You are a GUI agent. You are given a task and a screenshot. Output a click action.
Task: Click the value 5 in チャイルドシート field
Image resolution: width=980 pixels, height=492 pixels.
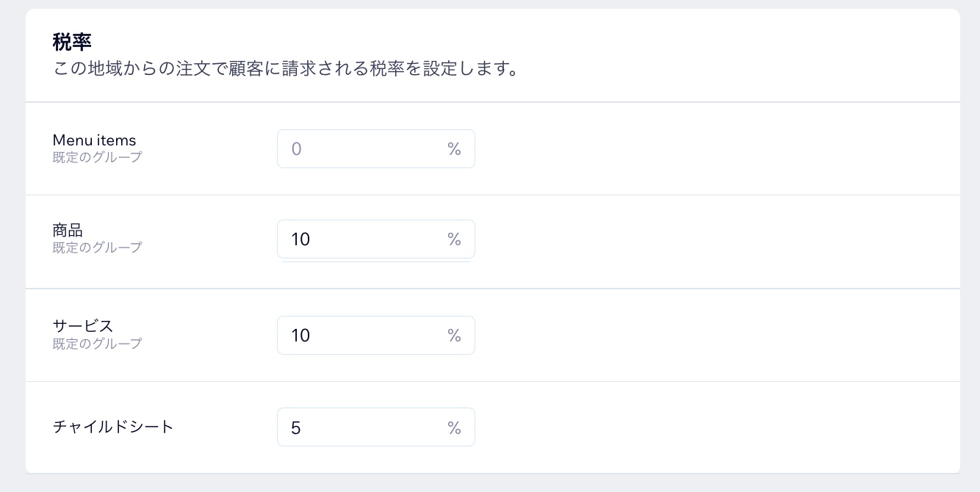[x=296, y=427]
